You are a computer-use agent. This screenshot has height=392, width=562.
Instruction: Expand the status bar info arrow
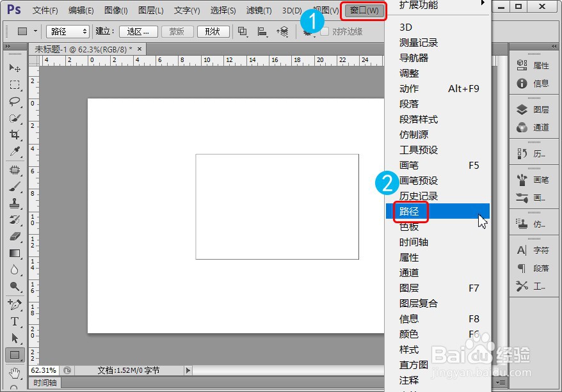pyautogui.click(x=188, y=370)
